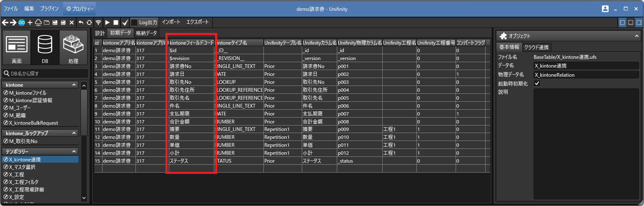
Task: Enable the Log出力 checkbox
Action: [134, 22]
